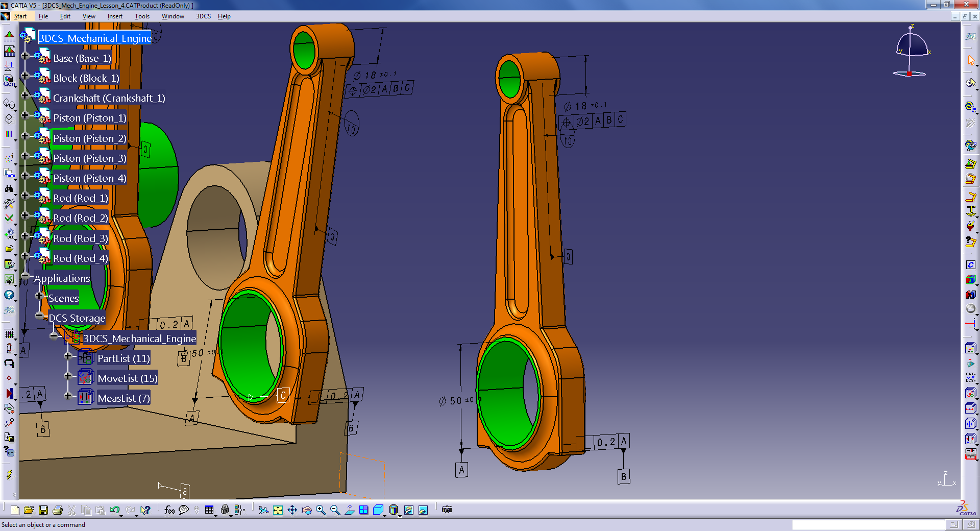Open the Tools menu
The height and width of the screenshot is (531, 980).
[142, 16]
